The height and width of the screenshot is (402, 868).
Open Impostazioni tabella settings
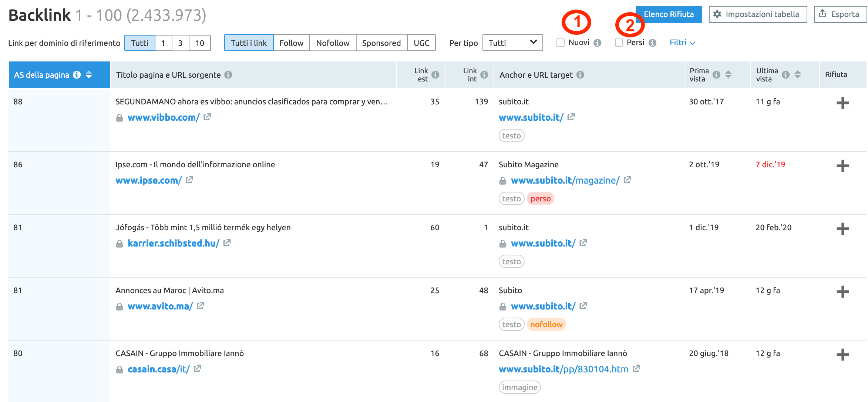(757, 14)
